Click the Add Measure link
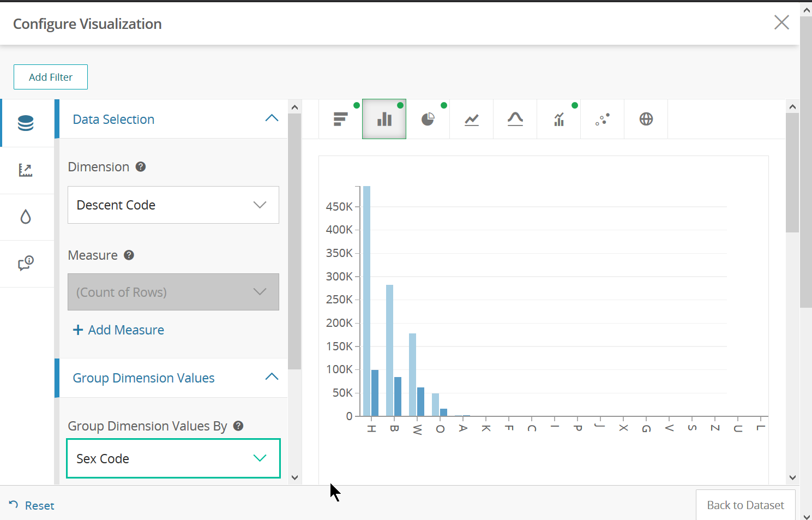Image resolution: width=812 pixels, height=520 pixels. (119, 330)
